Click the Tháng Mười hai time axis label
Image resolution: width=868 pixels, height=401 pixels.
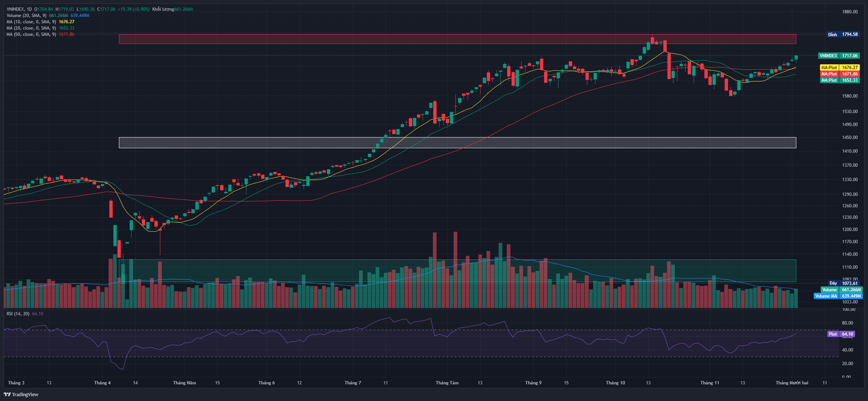click(792, 383)
